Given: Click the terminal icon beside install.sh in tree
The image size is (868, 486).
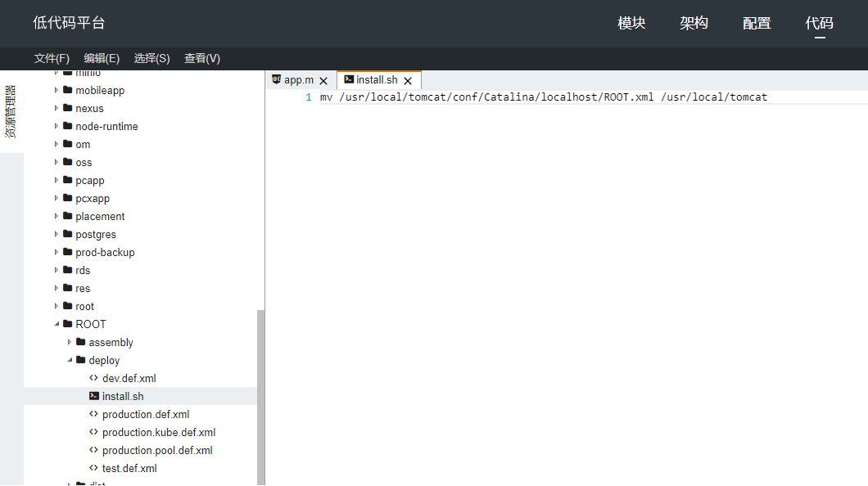Looking at the screenshot, I should (94, 397).
